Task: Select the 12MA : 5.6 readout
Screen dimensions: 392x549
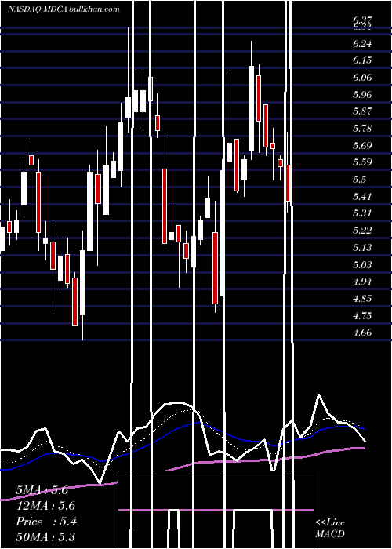Action: click(x=45, y=506)
